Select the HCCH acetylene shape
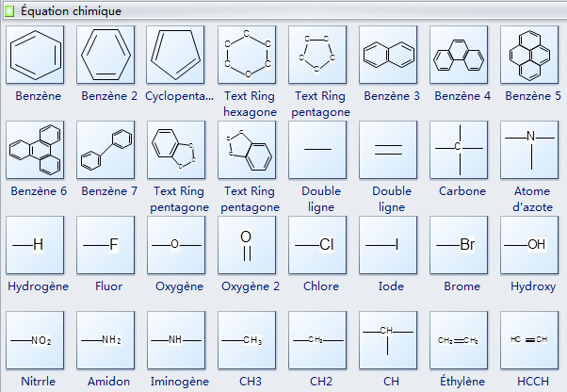Viewport: 567px width, 392px height. point(529,340)
